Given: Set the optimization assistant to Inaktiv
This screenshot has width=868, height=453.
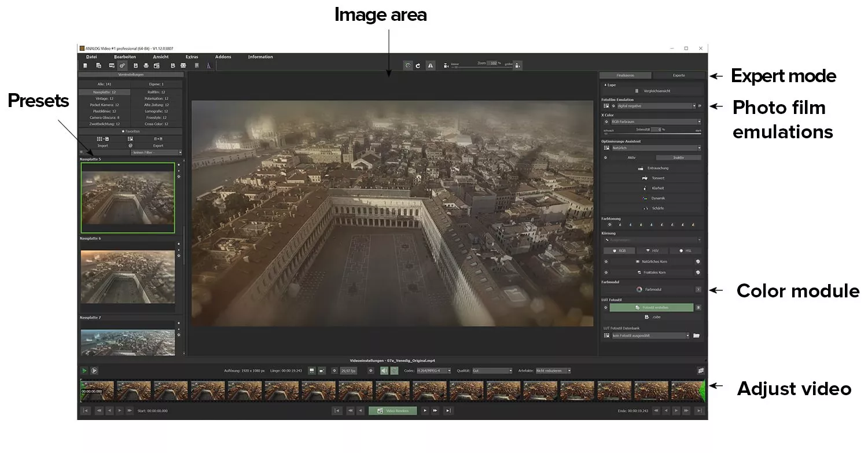Looking at the screenshot, I should [678, 157].
